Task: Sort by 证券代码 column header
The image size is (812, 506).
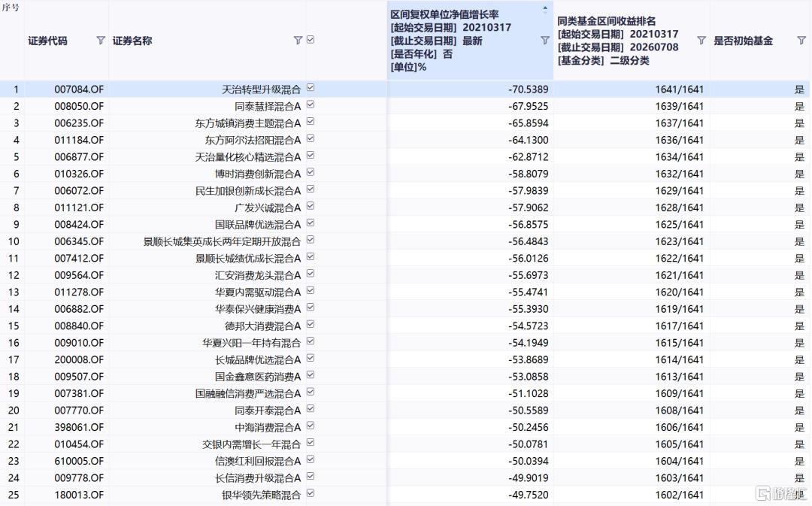Action: pos(47,41)
